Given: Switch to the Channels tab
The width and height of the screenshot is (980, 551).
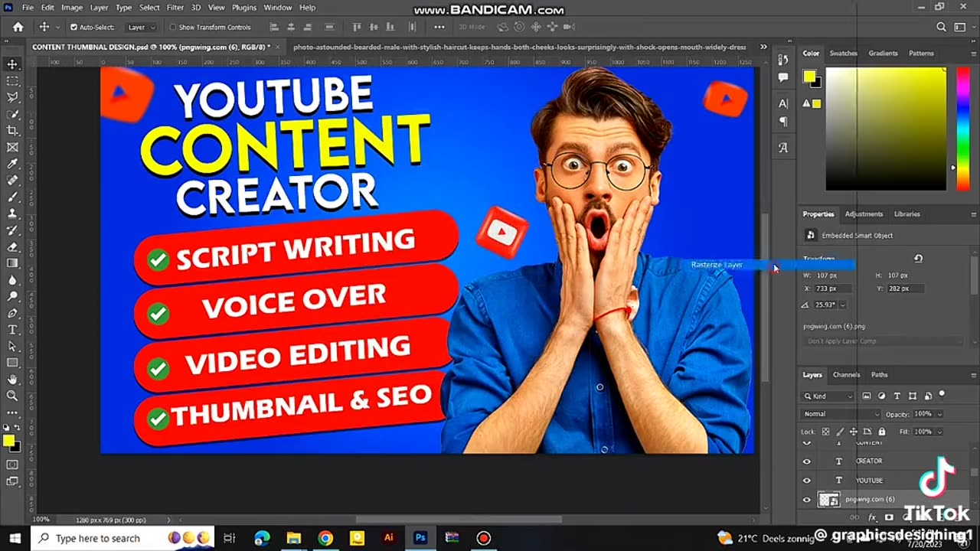Looking at the screenshot, I should coord(846,375).
